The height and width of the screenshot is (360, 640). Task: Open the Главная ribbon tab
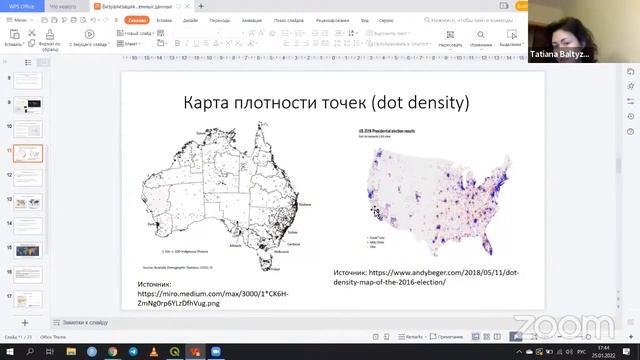[x=137, y=20]
